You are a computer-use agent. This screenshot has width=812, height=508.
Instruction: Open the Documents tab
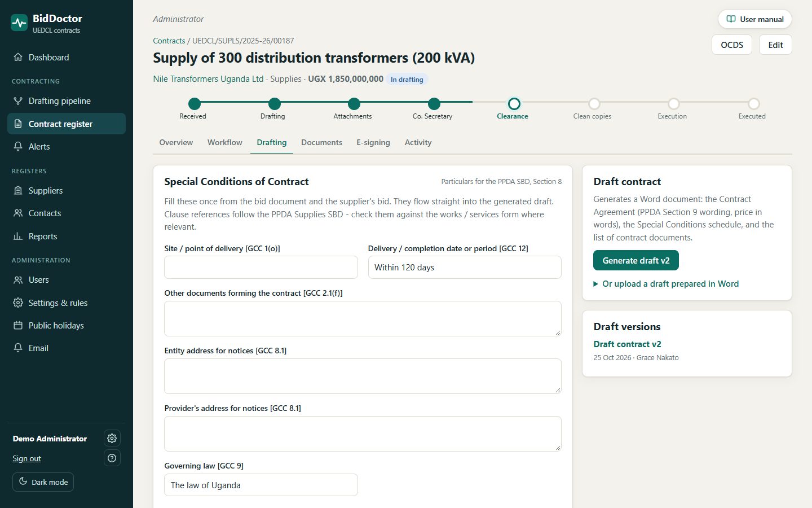pyautogui.click(x=321, y=143)
